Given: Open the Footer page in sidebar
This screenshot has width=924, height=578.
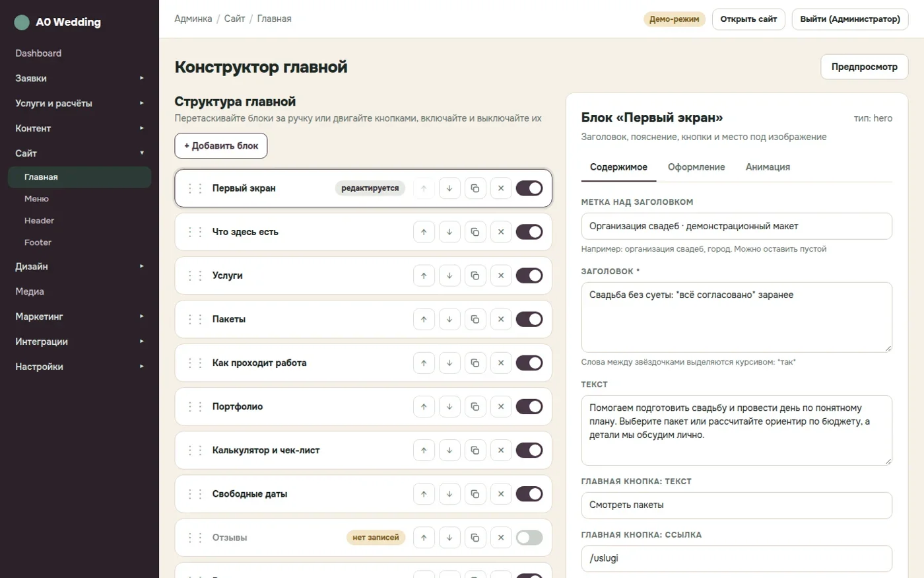Looking at the screenshot, I should click(x=79, y=242).
